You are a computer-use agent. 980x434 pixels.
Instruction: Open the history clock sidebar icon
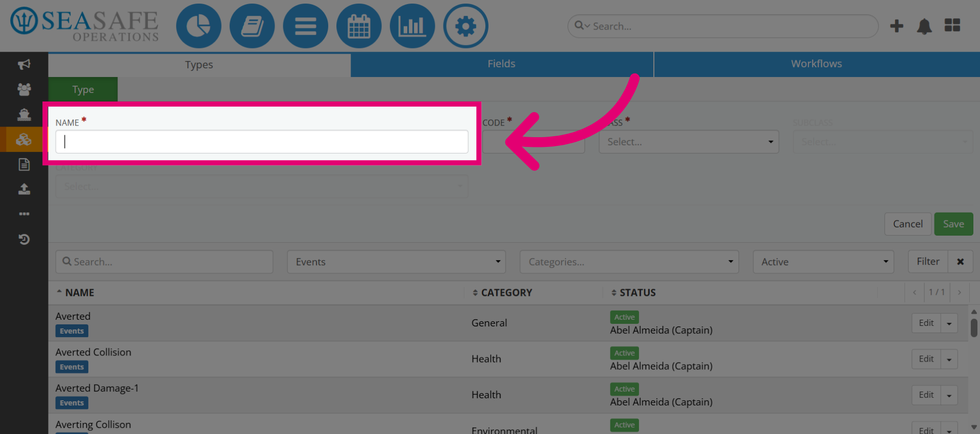24,239
